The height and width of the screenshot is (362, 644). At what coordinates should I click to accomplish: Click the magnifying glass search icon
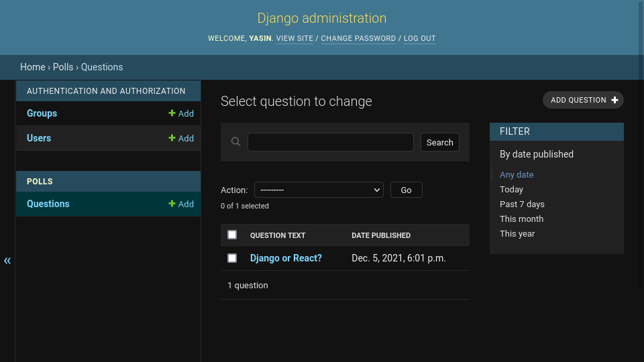(235, 141)
